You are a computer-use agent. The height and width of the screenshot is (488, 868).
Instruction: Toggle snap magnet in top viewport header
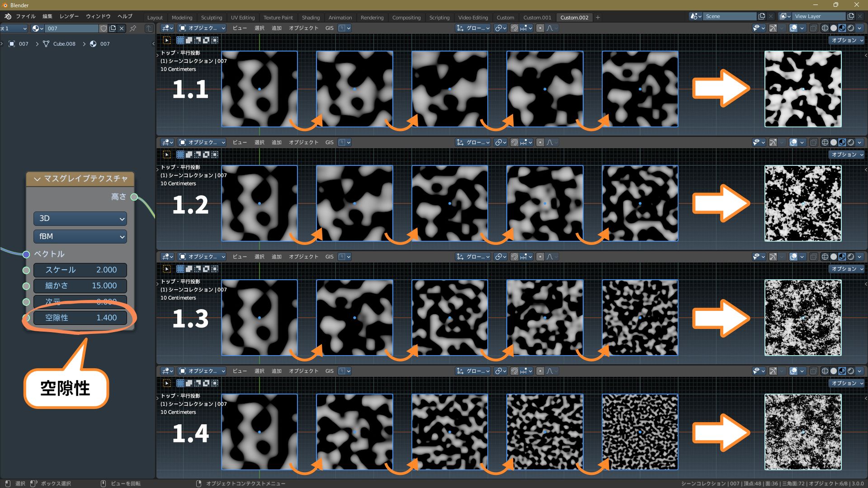(x=514, y=28)
